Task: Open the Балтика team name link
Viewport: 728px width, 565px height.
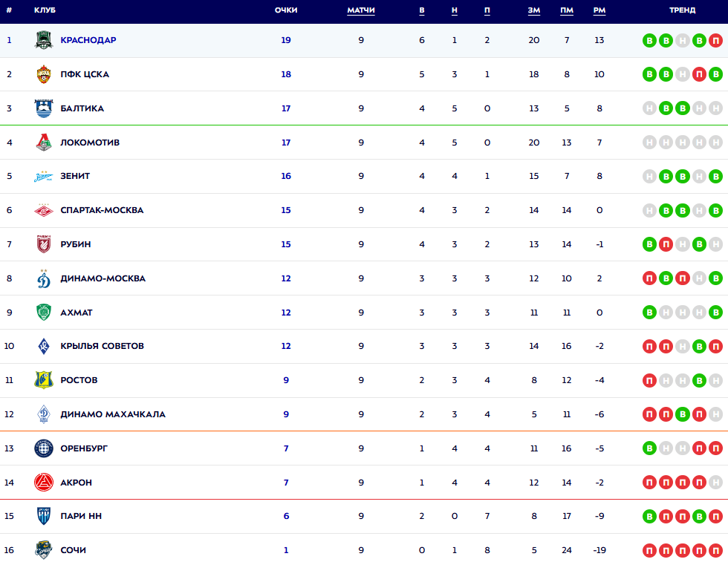Action: tap(82, 108)
